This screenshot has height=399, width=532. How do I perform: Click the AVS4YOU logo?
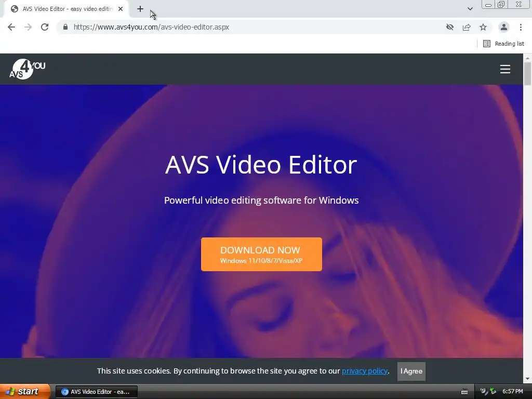(x=27, y=69)
